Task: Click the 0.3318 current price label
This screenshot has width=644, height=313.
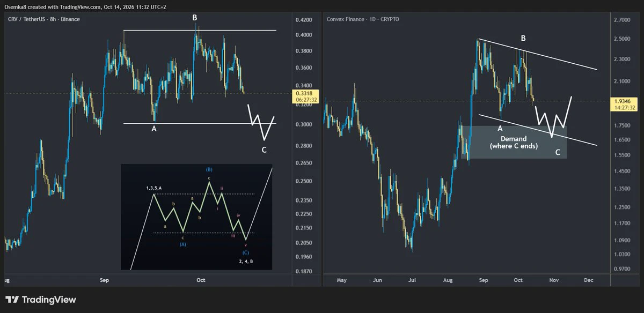Action: [304, 93]
